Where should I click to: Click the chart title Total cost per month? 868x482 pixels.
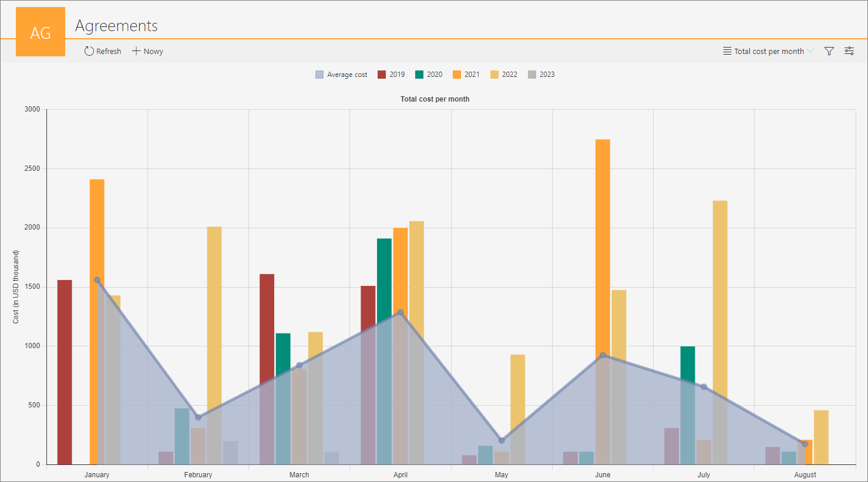pos(435,99)
